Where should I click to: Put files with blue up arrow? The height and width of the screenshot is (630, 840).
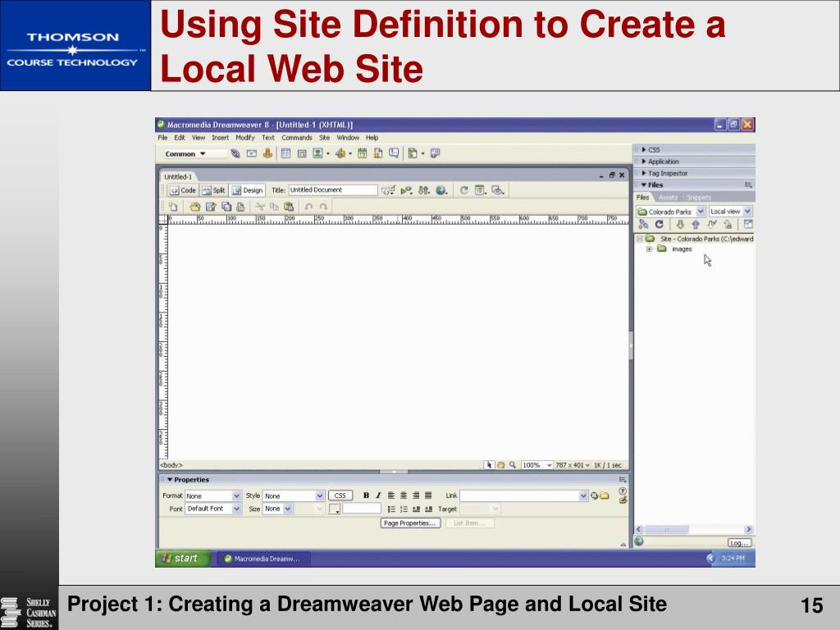(696, 225)
